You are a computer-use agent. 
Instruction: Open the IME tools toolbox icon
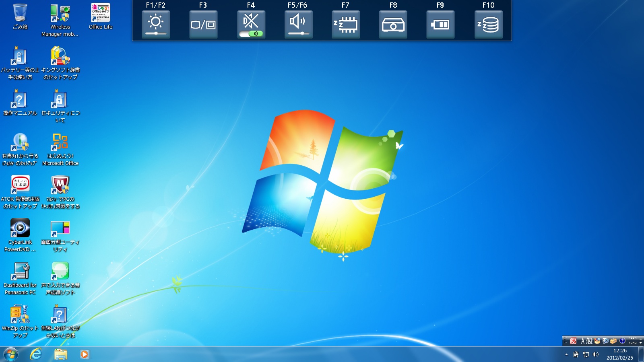click(x=613, y=341)
